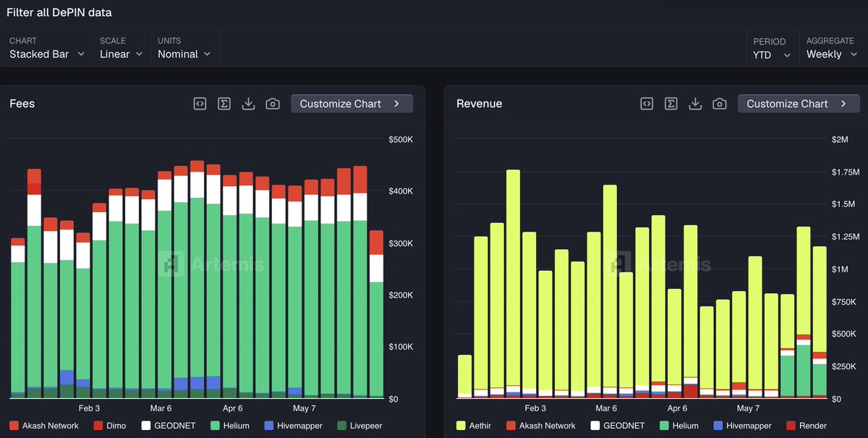Open embed code icon in Fees panel
This screenshot has width=868, height=438.
pyautogui.click(x=200, y=104)
